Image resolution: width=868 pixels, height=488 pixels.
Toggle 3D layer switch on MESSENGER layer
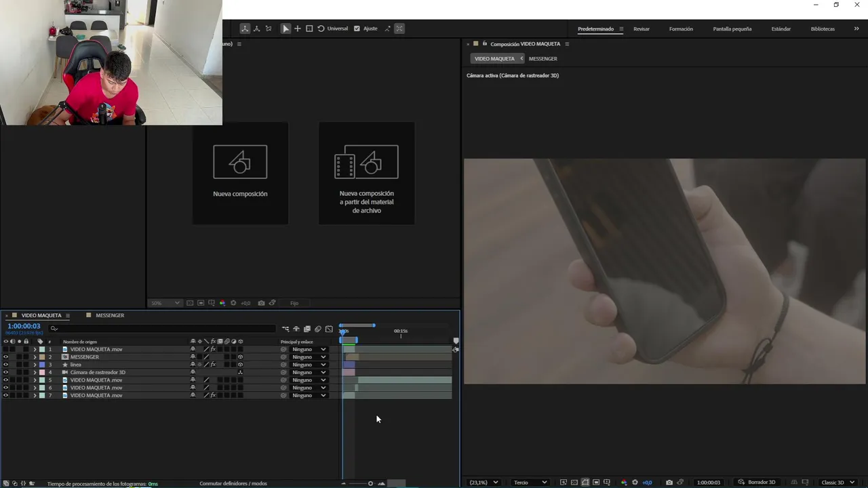coord(240,357)
